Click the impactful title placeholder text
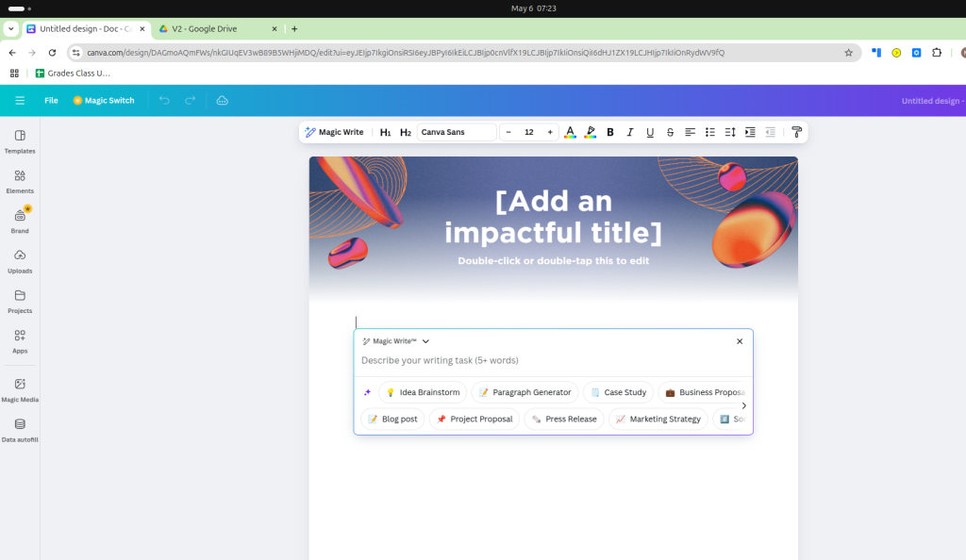This screenshot has height=560, width=966. tap(553, 217)
